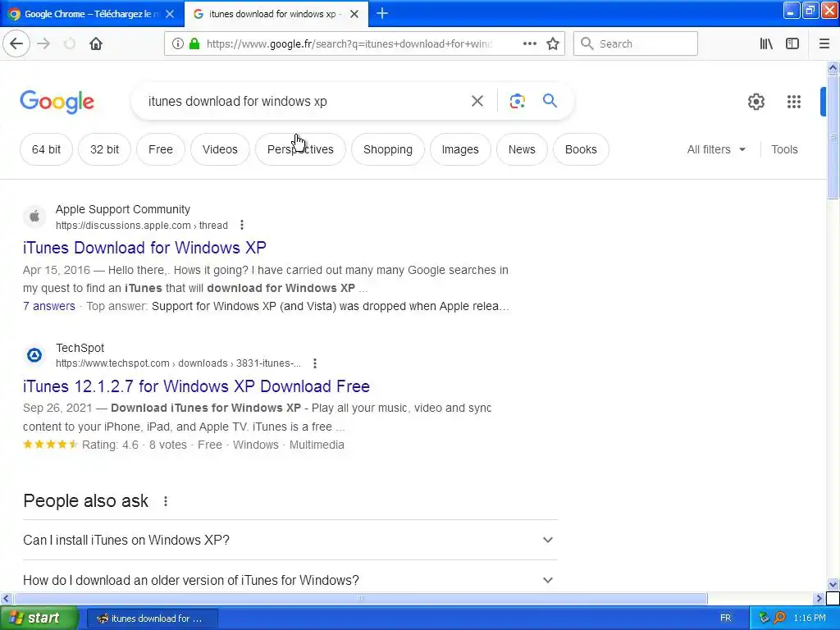Close the itunes download for windows xp tab

(354, 14)
